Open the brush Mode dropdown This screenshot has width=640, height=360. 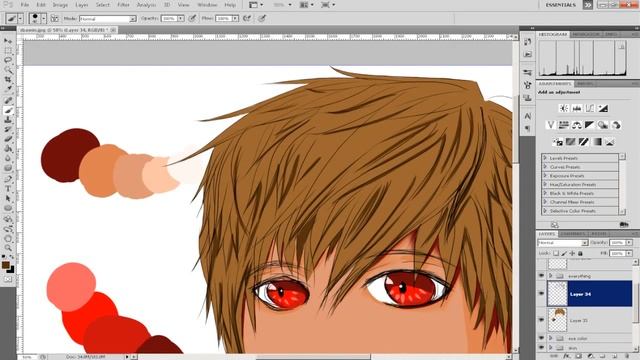108,19
